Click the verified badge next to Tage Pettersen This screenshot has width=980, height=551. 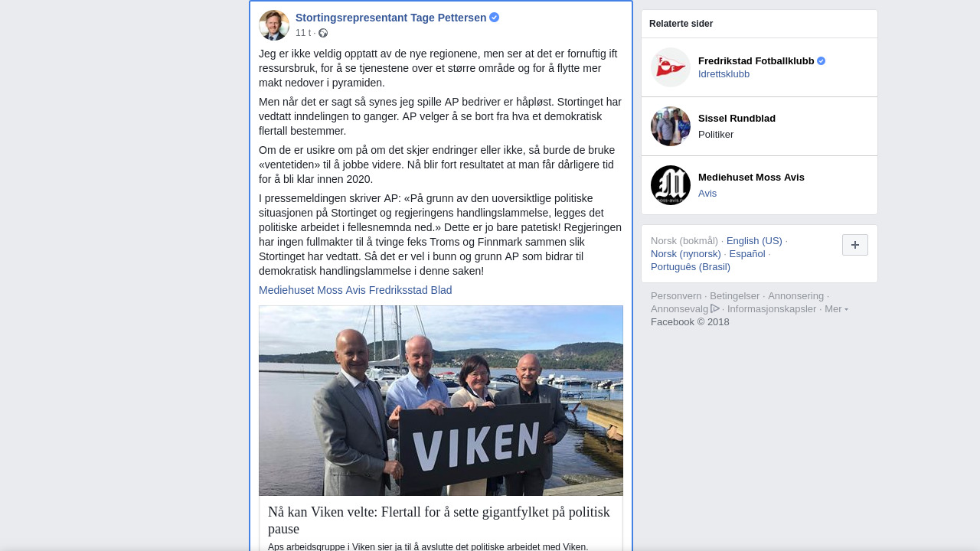coord(495,18)
